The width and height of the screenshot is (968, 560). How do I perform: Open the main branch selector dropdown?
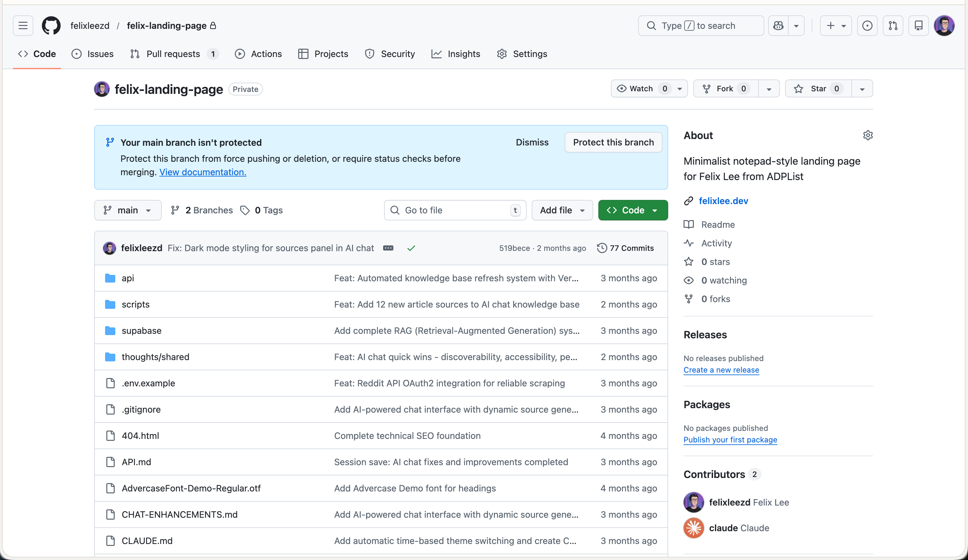pyautogui.click(x=127, y=210)
